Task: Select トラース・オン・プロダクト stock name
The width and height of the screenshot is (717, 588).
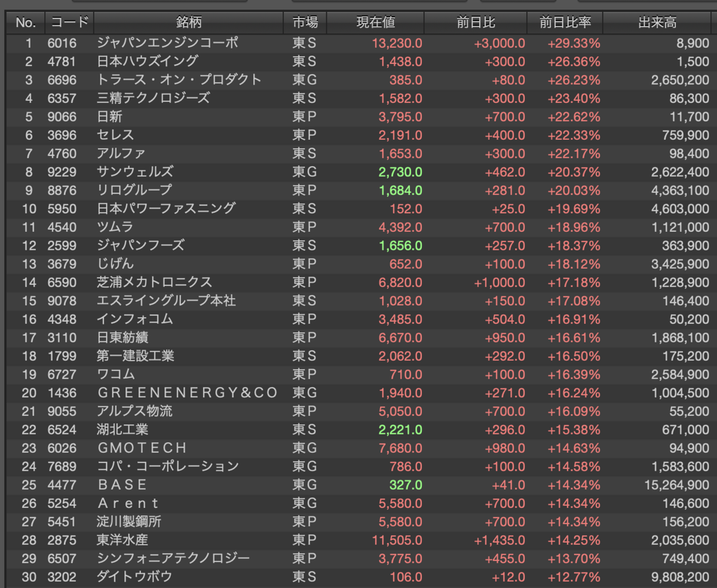Action: (179, 79)
